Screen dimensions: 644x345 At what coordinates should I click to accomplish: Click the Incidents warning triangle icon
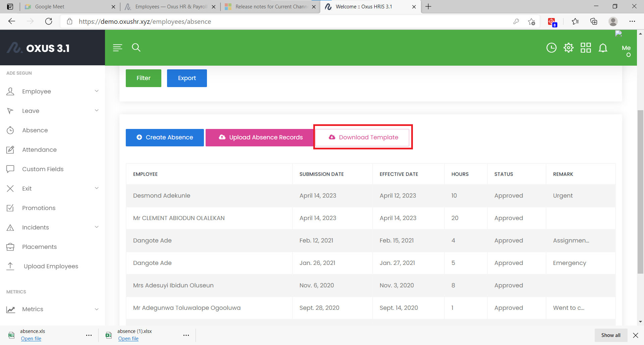coord(10,227)
